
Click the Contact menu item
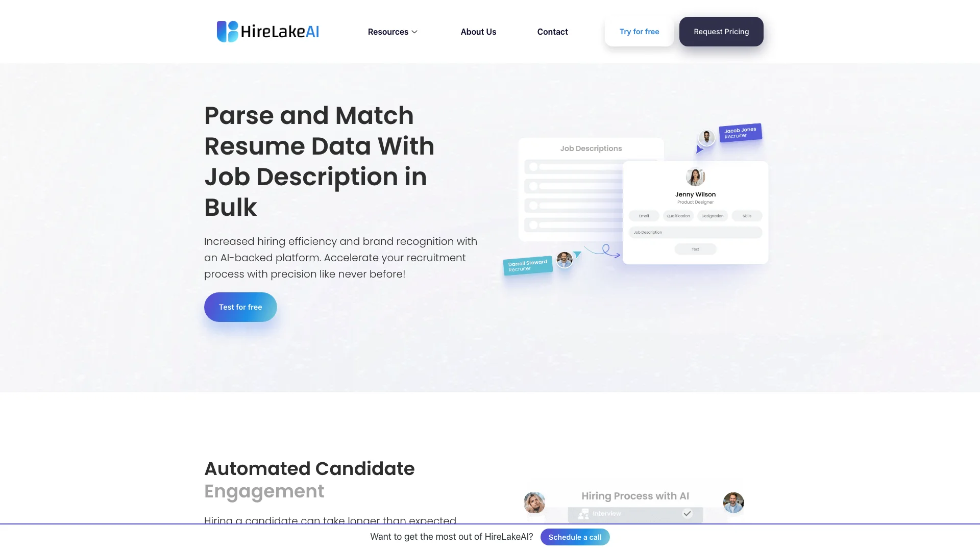(553, 32)
